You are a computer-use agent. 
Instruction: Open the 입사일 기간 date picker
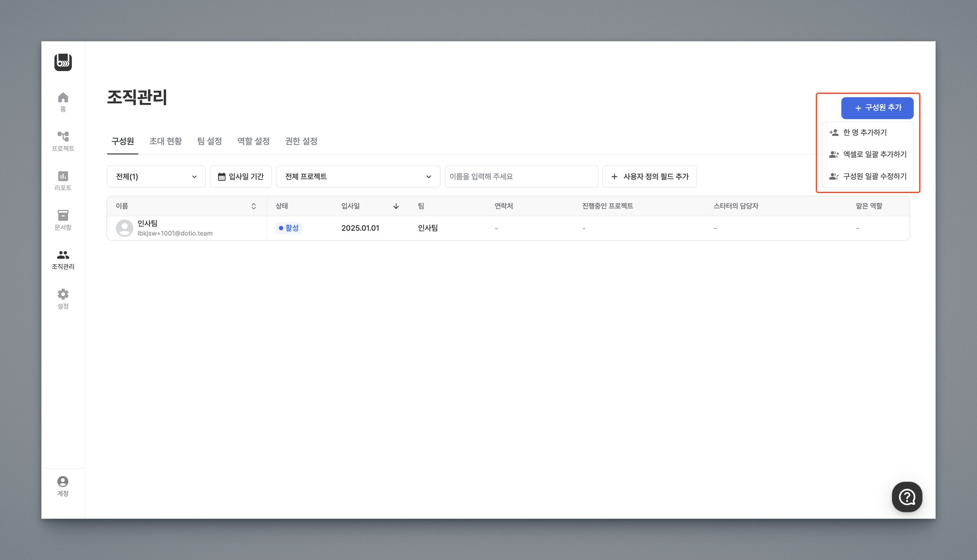coord(241,176)
